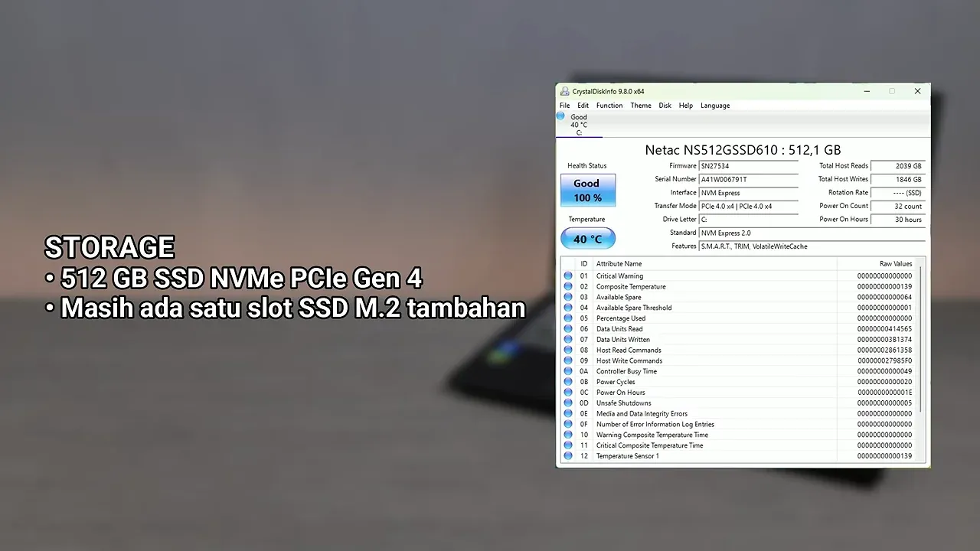Viewport: 980px width, 551px height.
Task: Click the Total Host Reads value 2039 GB
Action: [x=898, y=166]
